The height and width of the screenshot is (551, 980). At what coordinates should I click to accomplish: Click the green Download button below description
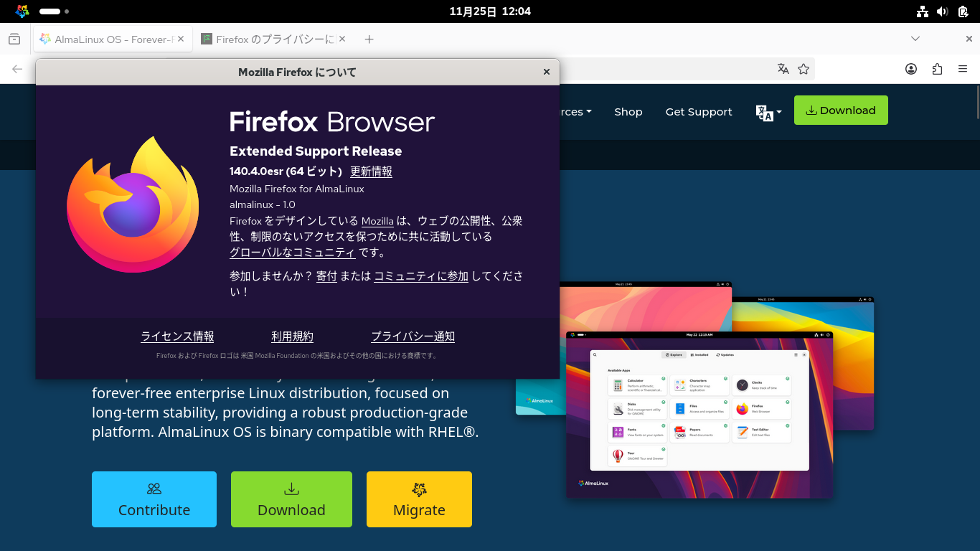[291, 499]
